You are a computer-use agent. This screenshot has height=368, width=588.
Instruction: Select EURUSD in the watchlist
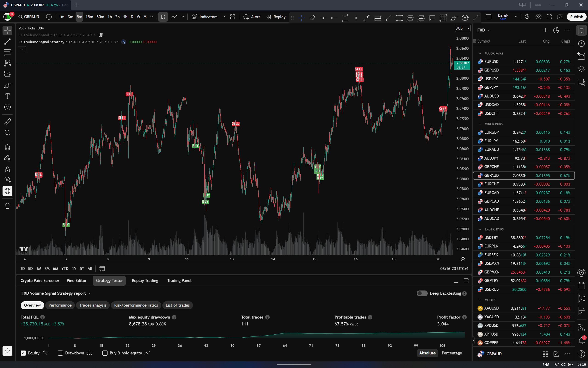(524, 62)
